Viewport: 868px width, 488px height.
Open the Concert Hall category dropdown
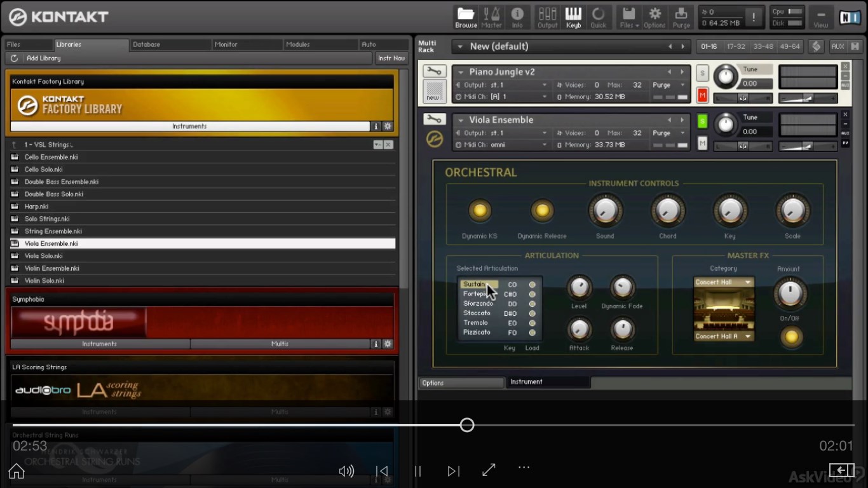[x=723, y=282]
